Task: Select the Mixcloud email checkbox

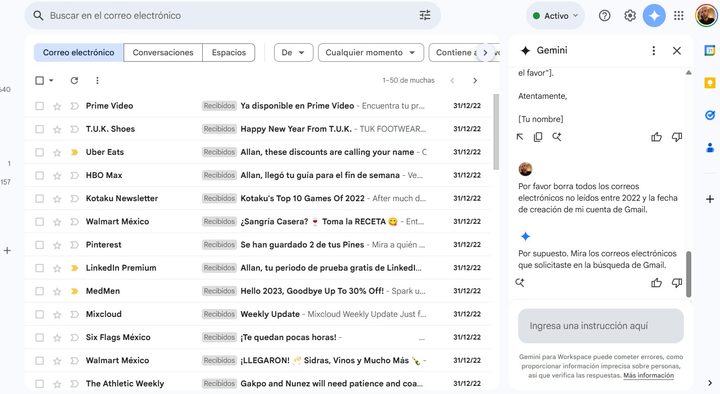Action: pyautogui.click(x=39, y=314)
